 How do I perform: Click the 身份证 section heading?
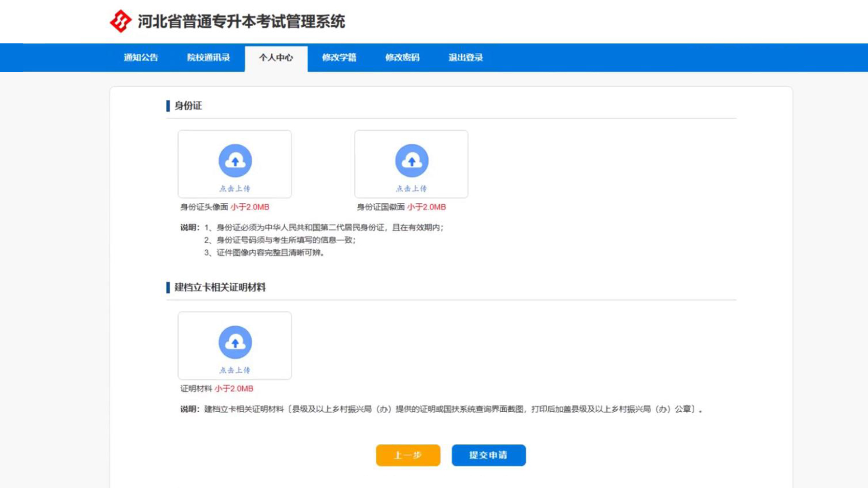(x=188, y=106)
